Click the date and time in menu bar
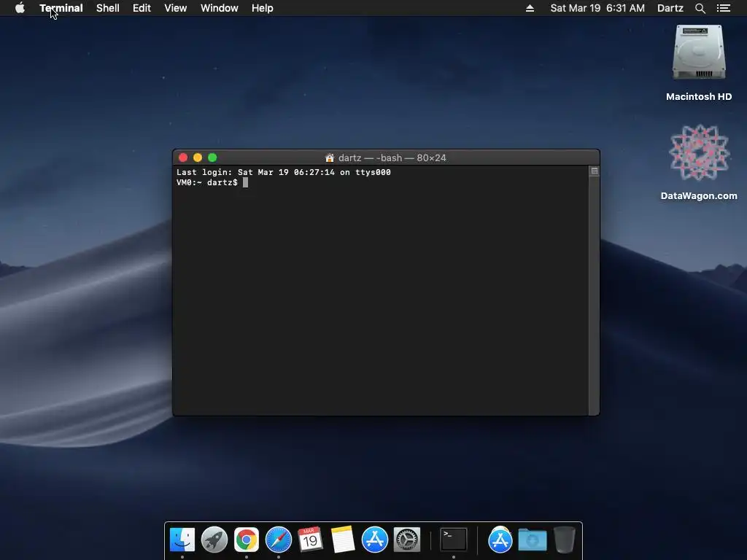This screenshot has height=560, width=747. [x=597, y=8]
